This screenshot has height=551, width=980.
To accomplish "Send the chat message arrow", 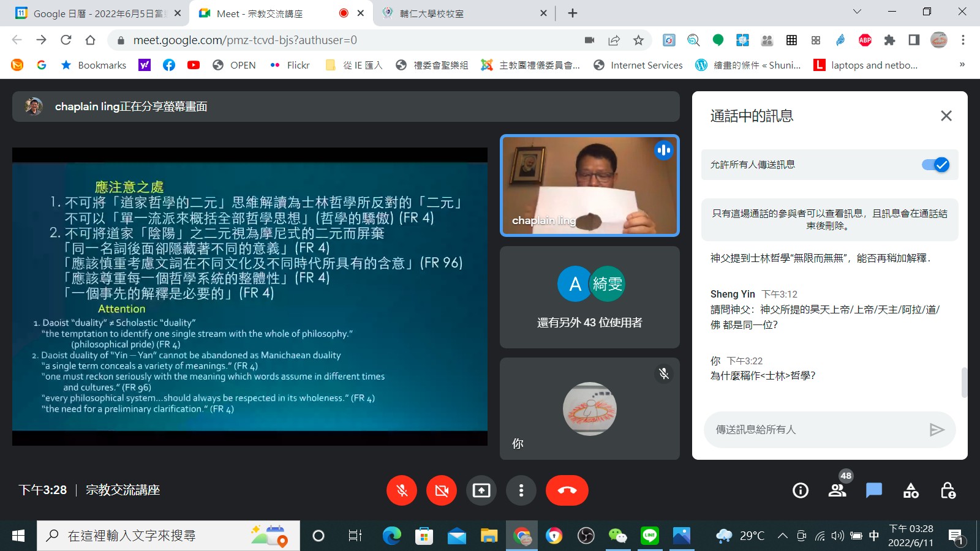I will (x=937, y=430).
